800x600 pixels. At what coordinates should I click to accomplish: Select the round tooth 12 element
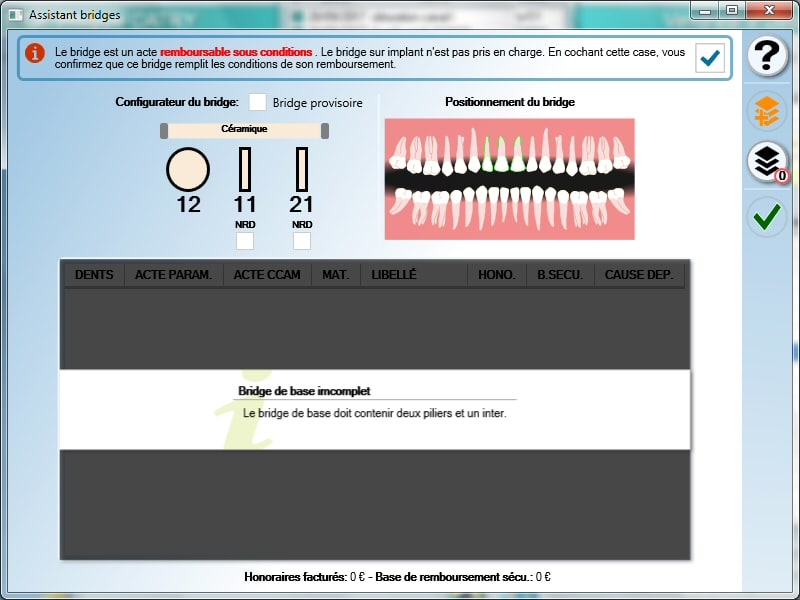click(x=188, y=169)
